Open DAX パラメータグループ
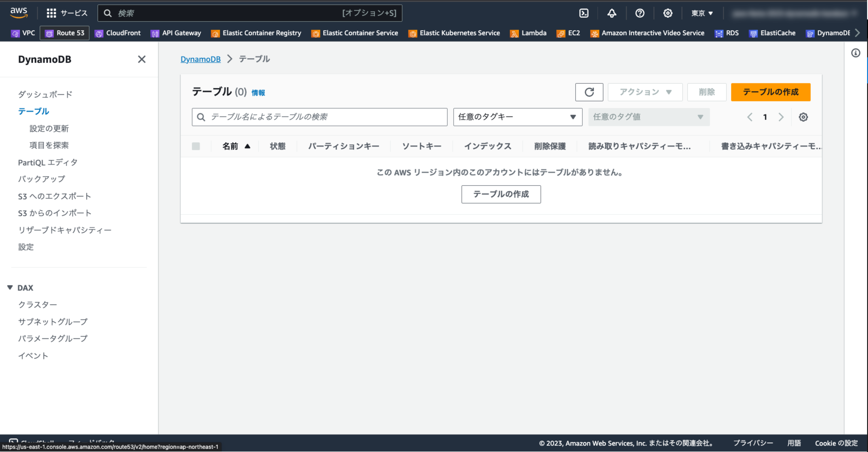The width and height of the screenshot is (868, 452). click(53, 338)
